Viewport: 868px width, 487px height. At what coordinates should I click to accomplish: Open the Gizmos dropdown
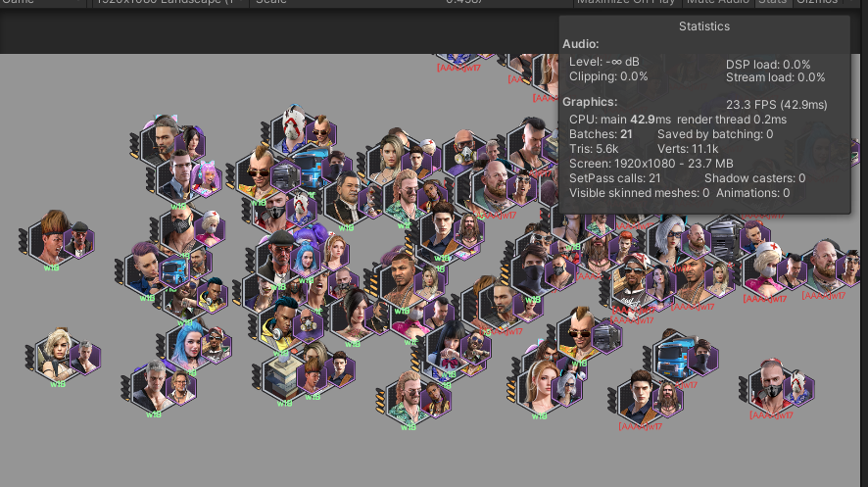(817, 3)
